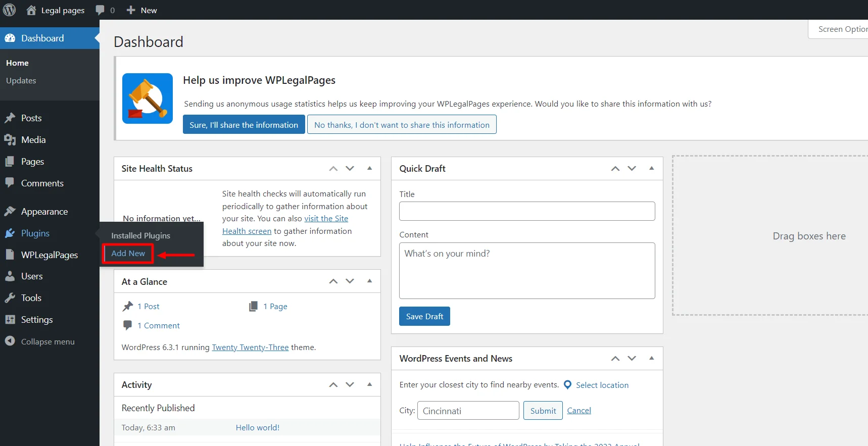The image size is (868, 446).
Task: Open the Settings menu label
Action: [x=37, y=320]
